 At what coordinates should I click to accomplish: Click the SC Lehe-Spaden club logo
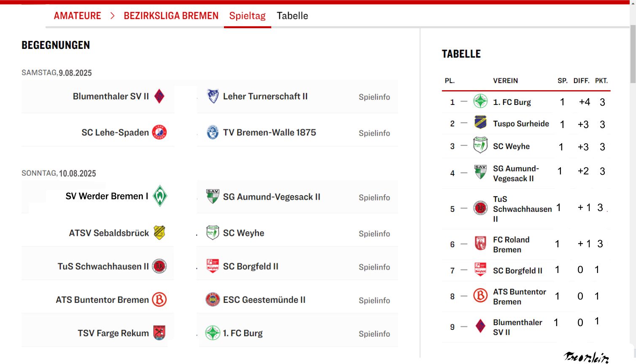(159, 132)
